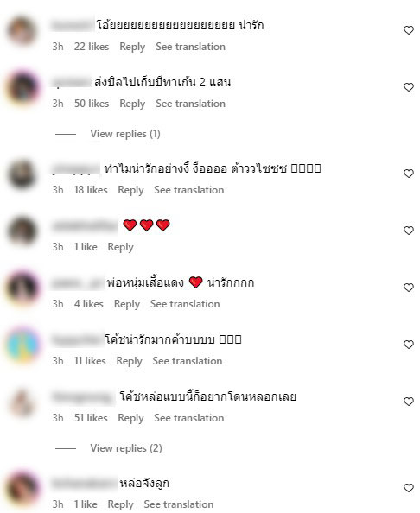Like the comment with 18 likes
Screen dimensions: 420x513
tap(408, 174)
